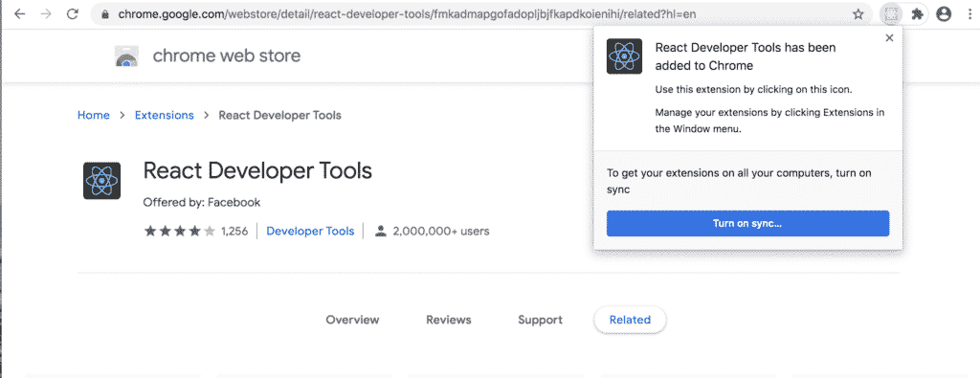Click the React Developer Tools toolbar icon
980x378 pixels.
click(x=891, y=13)
